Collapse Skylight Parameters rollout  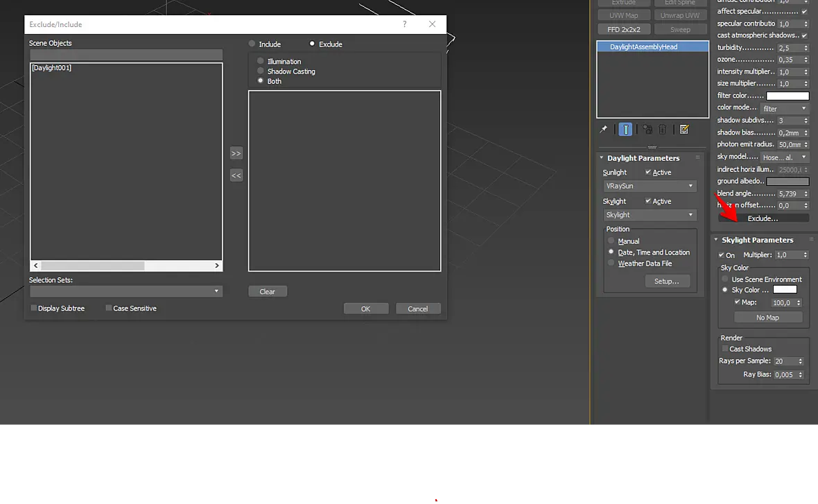pos(715,239)
